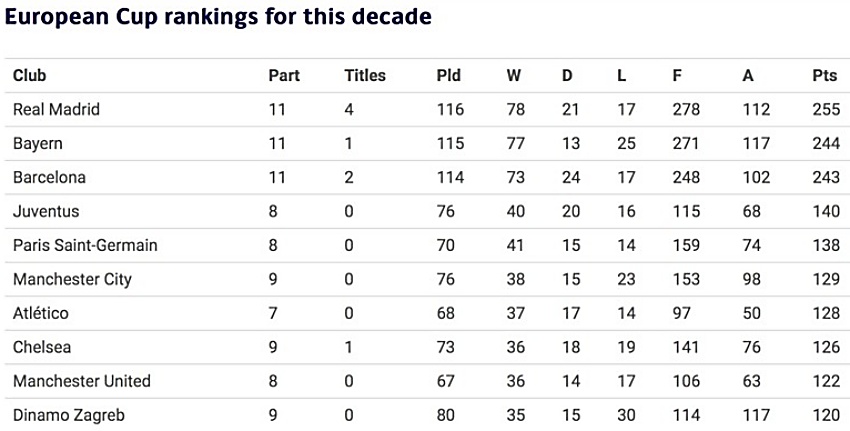Viewport: 850px width, 431px height.
Task: Open the Dinamo Zagreb entry
Action: click(69, 415)
